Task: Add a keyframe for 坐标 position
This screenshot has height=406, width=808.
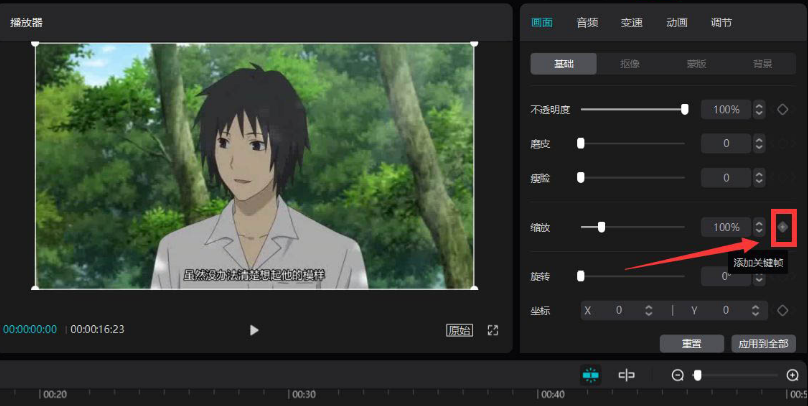Action: coord(782,310)
